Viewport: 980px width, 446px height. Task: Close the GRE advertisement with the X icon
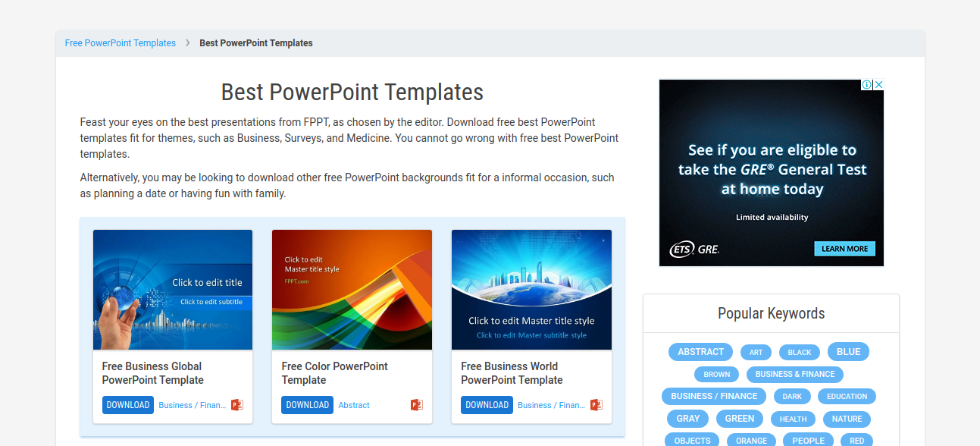point(878,85)
